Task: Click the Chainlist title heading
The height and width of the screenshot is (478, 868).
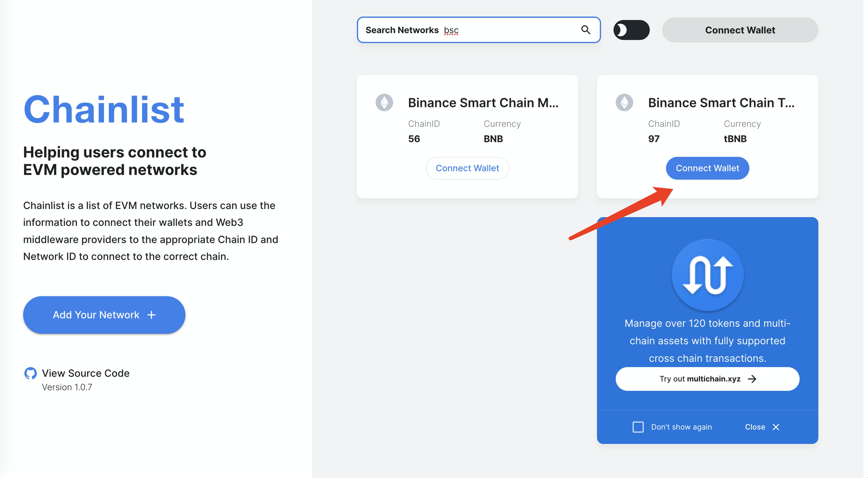Action: coord(104,109)
